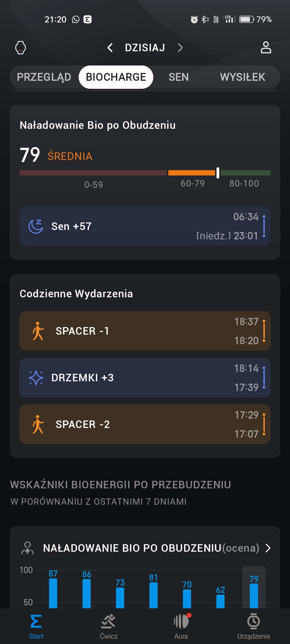
Task: Tap the DZISIAJ date label
Action: (x=145, y=48)
